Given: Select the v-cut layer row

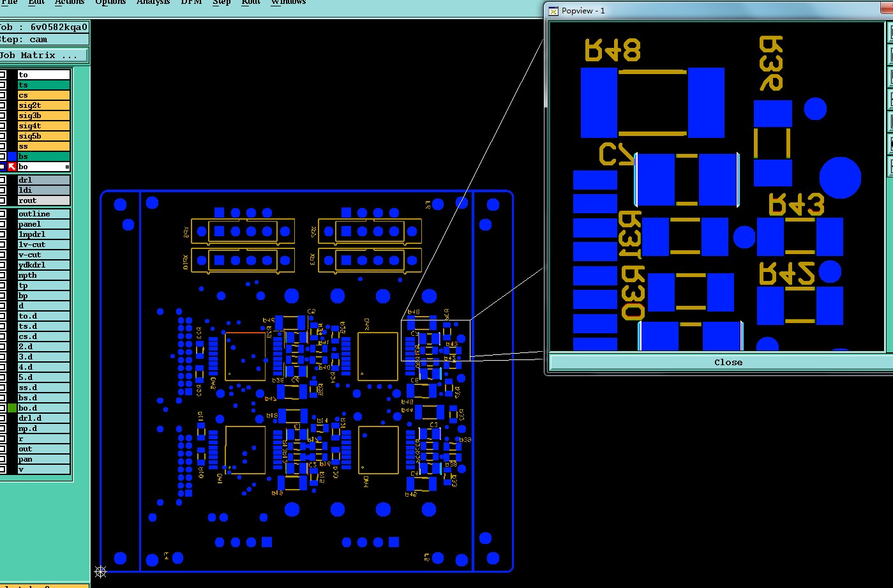Looking at the screenshot, I should (x=43, y=255).
